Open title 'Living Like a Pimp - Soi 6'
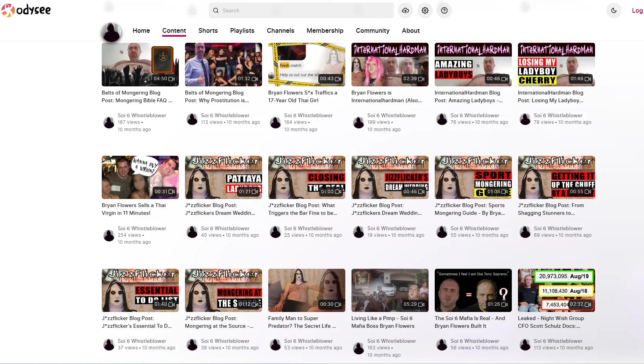The width and height of the screenshot is (644, 364). click(383, 322)
